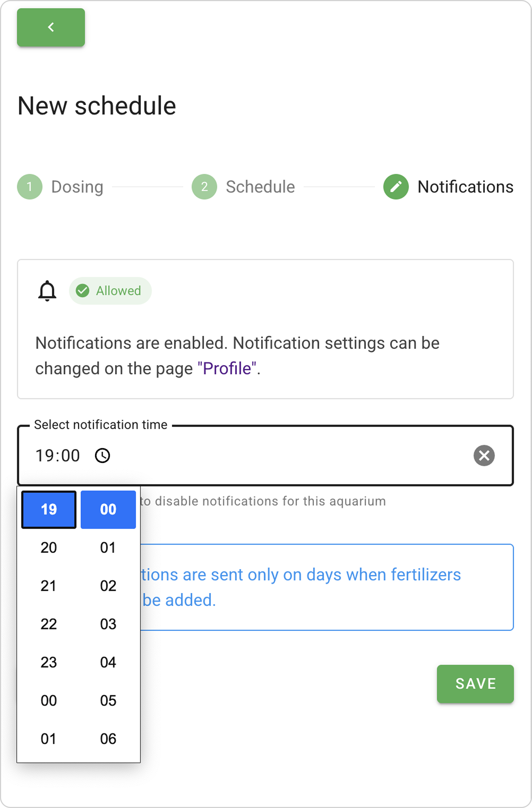Viewport: 532px width, 808px height.
Task: Select the highlighted minute 00 option
Action: click(x=108, y=510)
